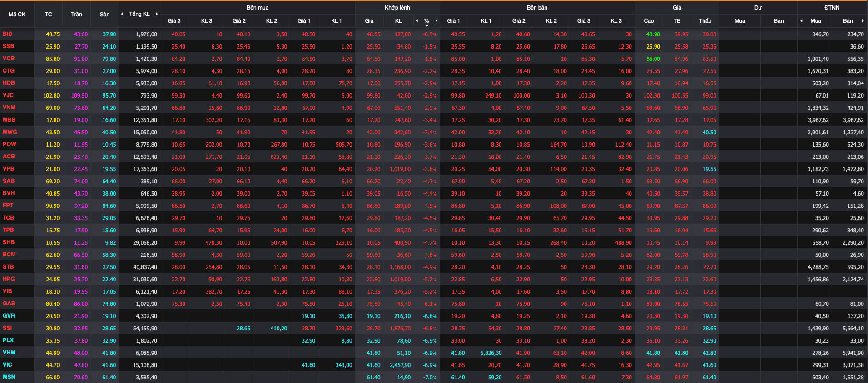Screen dimensions: 868x383
Task: Open the HDB stock ticker
Action: 9,83
